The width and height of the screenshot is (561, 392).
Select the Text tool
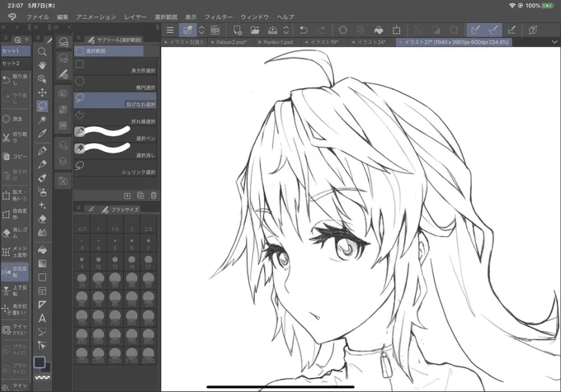pos(42,319)
